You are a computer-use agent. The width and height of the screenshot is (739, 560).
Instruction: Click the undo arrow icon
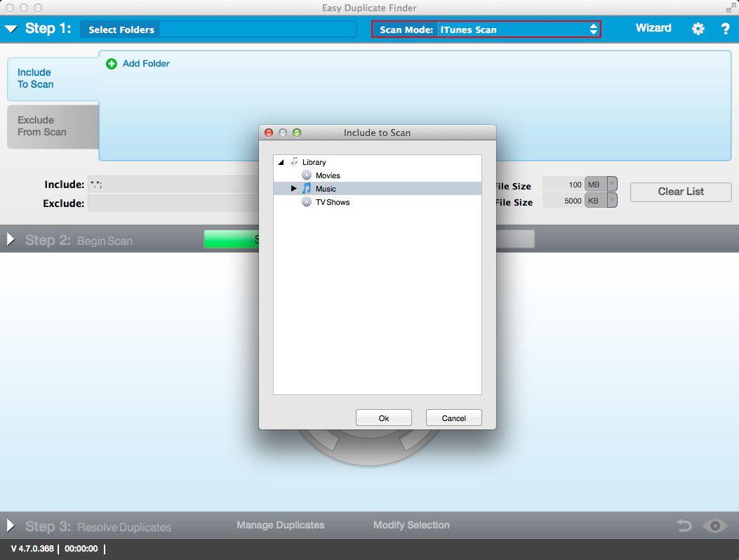click(x=684, y=526)
